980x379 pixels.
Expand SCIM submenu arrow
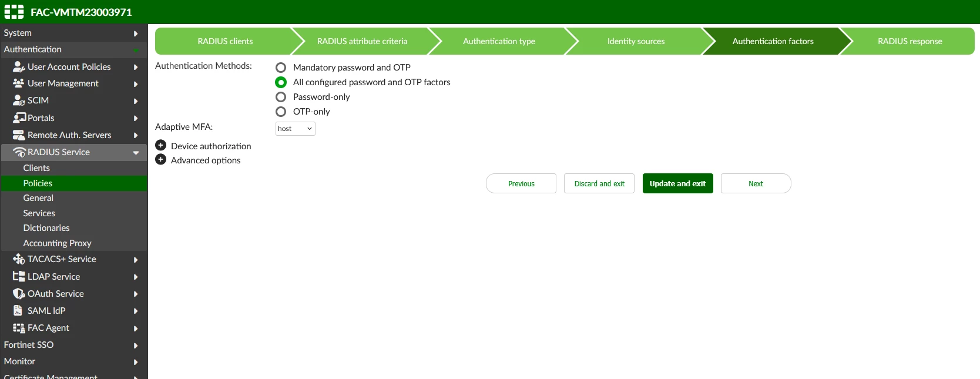[136, 101]
